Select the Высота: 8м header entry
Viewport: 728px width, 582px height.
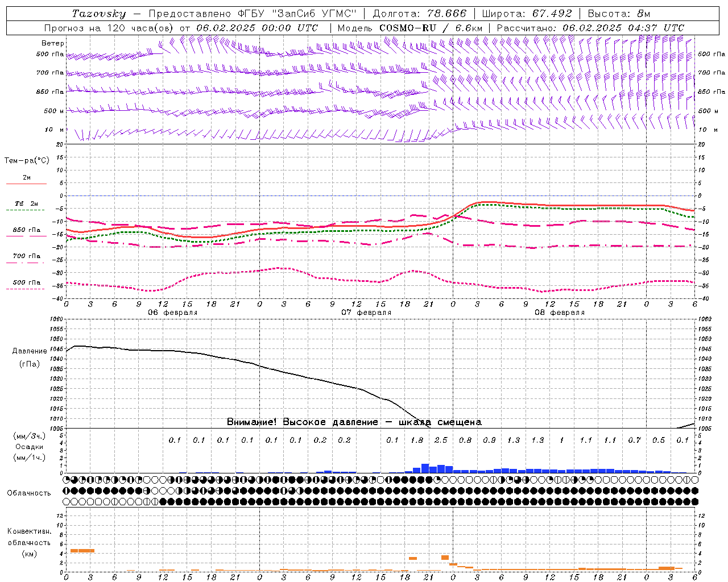pyautogui.click(x=619, y=14)
